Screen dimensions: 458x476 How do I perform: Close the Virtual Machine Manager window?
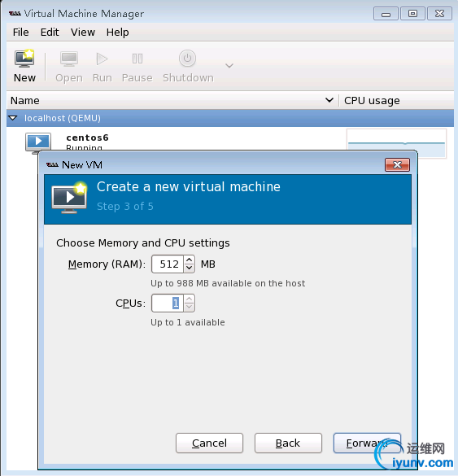(x=439, y=14)
